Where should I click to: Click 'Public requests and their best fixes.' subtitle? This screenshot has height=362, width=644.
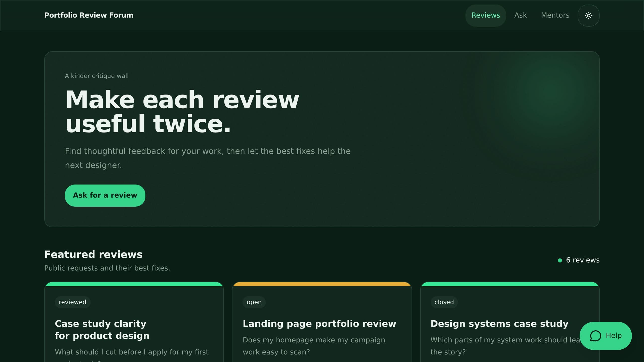tap(107, 268)
